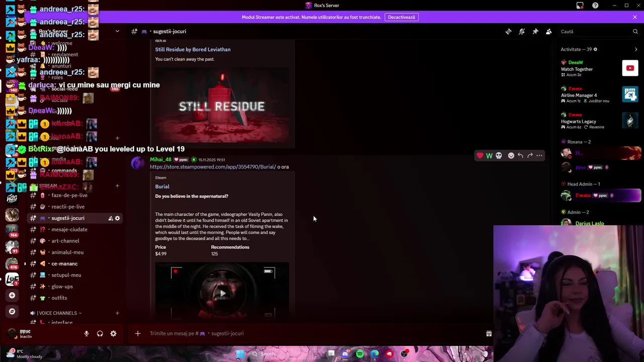
Task: Click the Still Residue thumbnail image
Action: [x=222, y=105]
